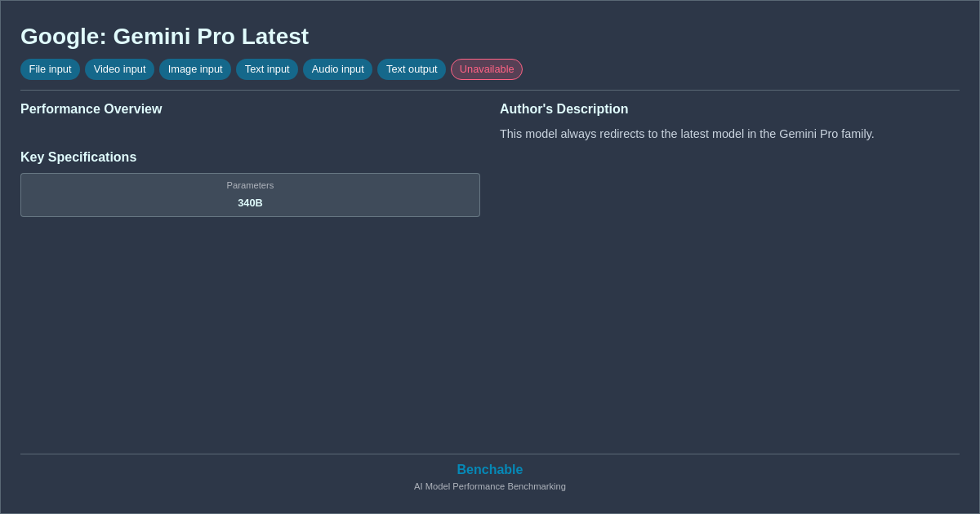Image resolution: width=980 pixels, height=514 pixels.
Task: Click the Google: Gemini Pro Latest title
Action: coord(165,37)
